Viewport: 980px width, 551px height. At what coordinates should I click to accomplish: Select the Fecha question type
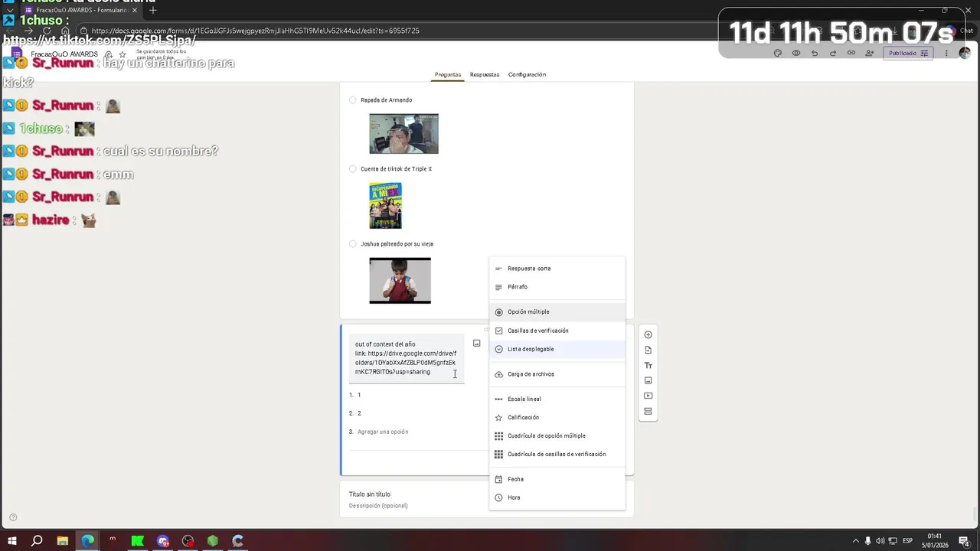tap(557, 479)
